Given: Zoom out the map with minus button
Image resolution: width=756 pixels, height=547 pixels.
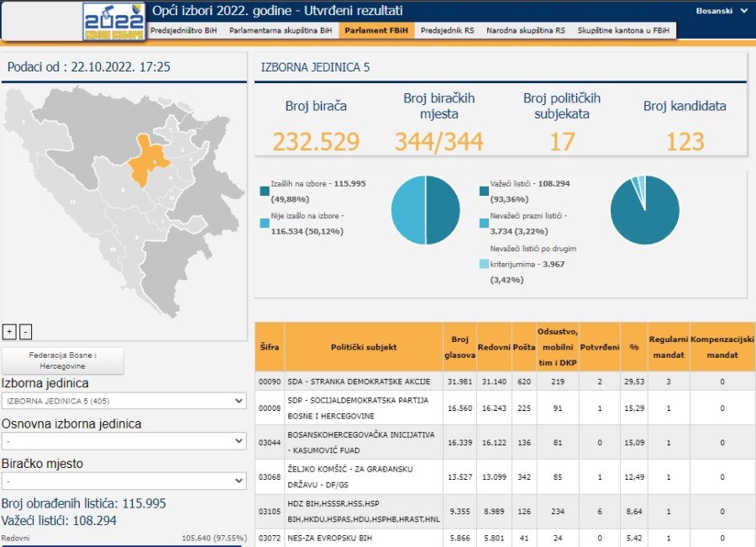Looking at the screenshot, I should coord(25,331).
